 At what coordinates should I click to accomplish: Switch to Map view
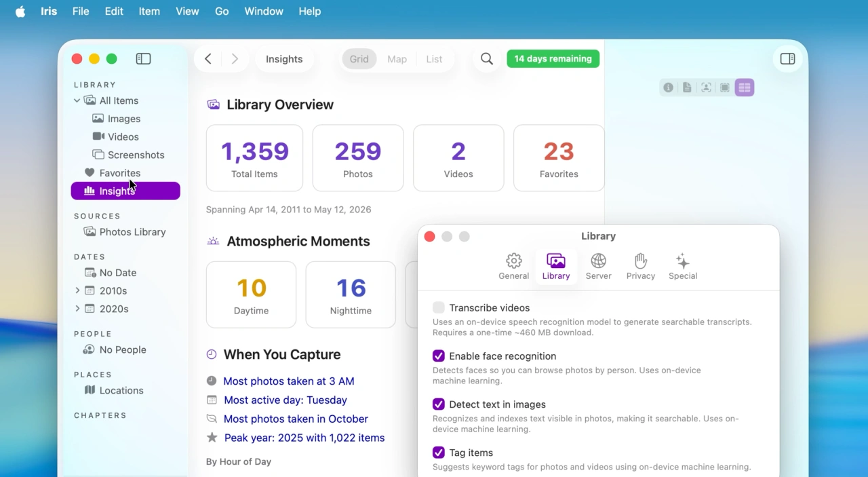(x=397, y=59)
